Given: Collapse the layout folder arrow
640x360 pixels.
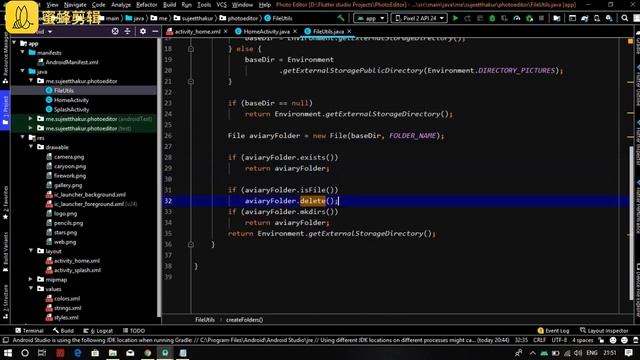Looking at the screenshot, I should point(31,251).
